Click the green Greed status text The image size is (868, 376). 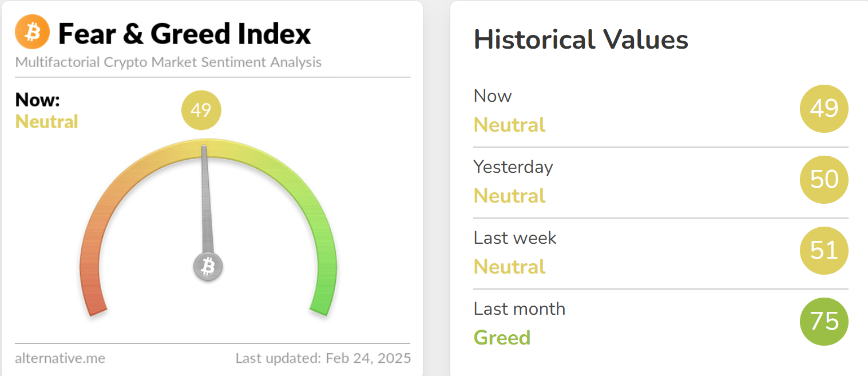[x=502, y=338]
